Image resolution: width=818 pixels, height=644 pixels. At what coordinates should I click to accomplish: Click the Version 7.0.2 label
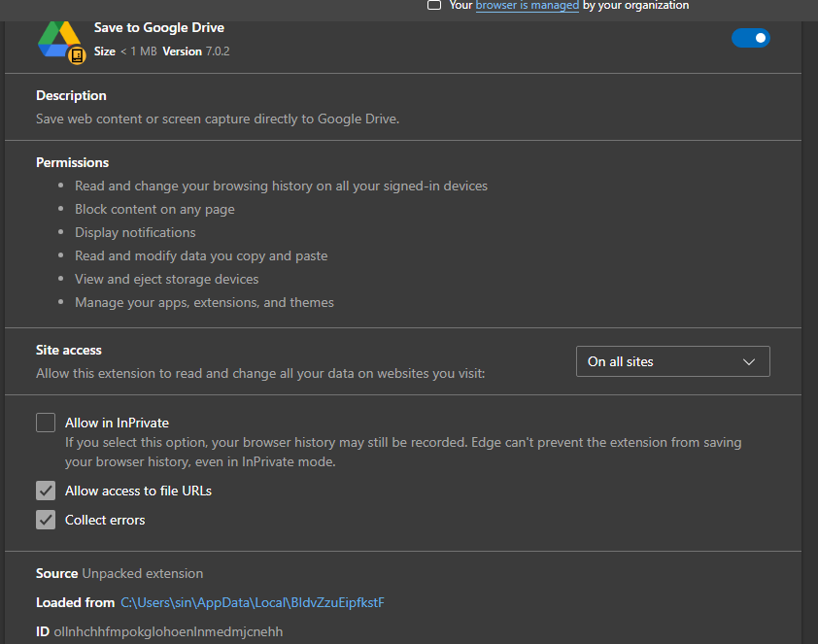(195, 51)
